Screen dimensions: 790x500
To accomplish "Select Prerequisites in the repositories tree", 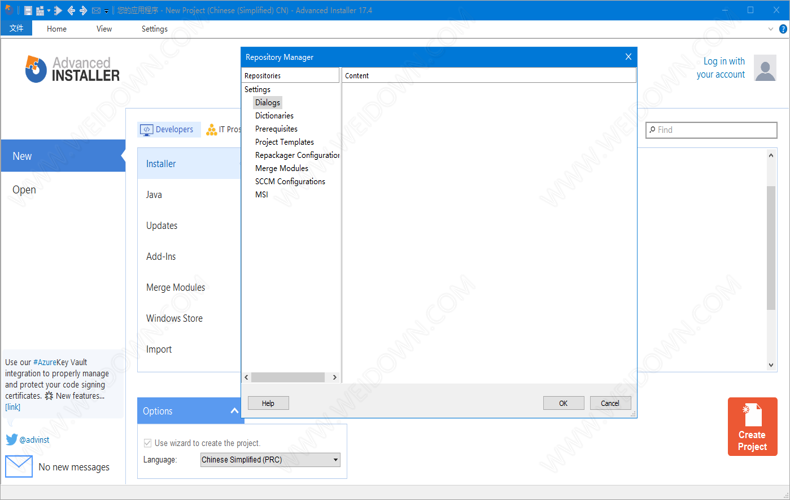I will 276,129.
